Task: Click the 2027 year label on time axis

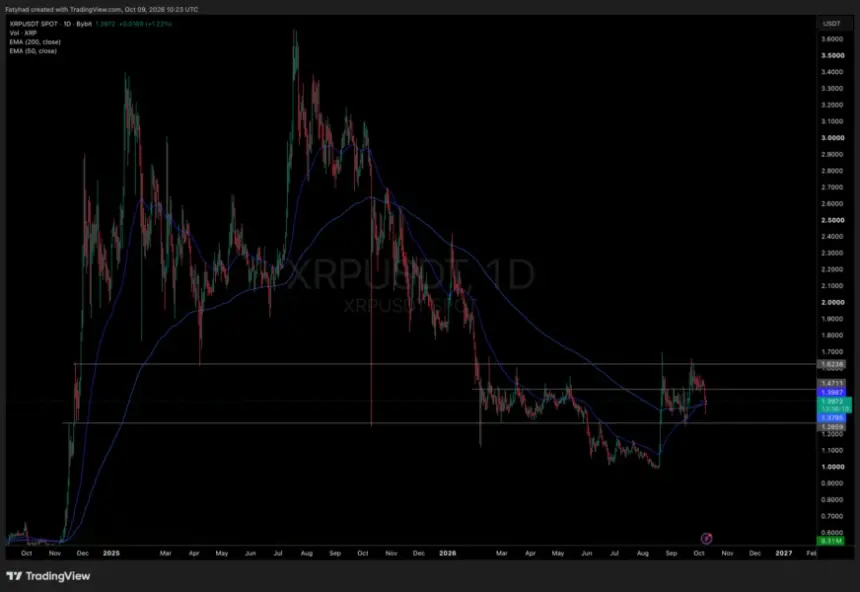Action: tap(784, 553)
